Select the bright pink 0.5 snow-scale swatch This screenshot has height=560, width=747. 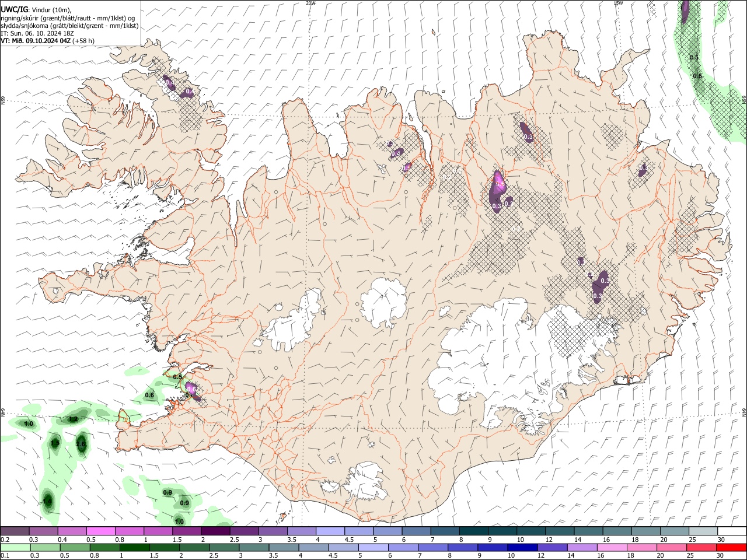click(x=100, y=531)
